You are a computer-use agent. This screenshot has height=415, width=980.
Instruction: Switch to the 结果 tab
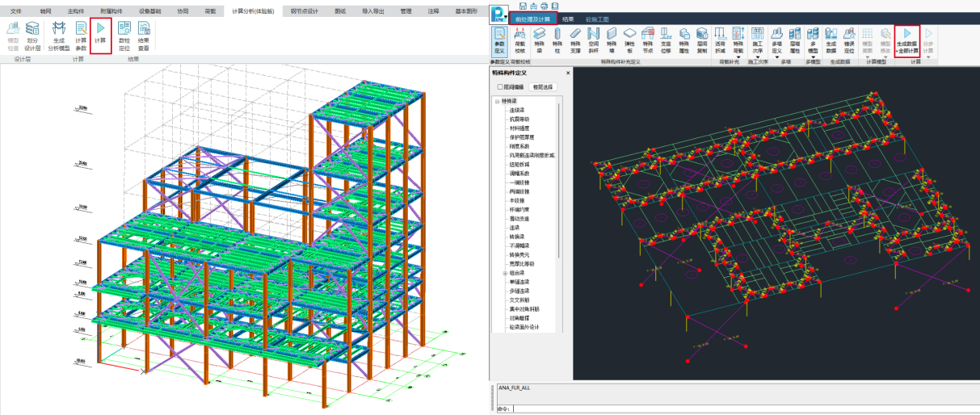(569, 19)
